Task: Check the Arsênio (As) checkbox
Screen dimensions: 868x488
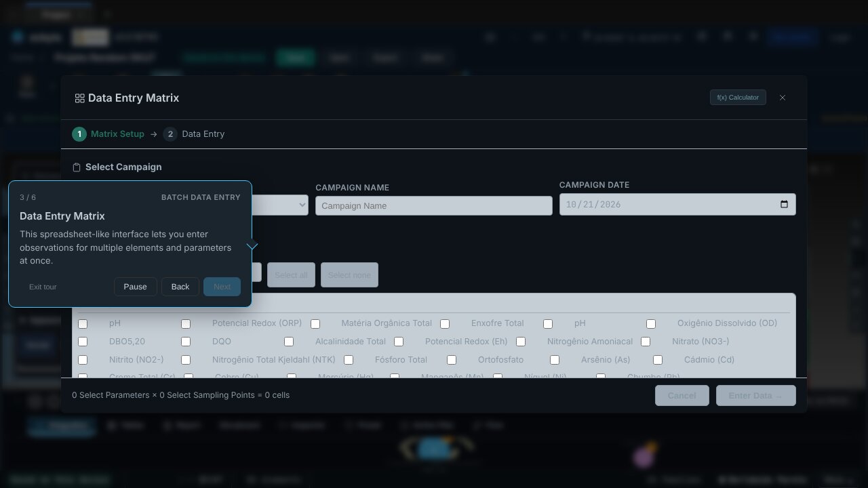Action: point(555,360)
